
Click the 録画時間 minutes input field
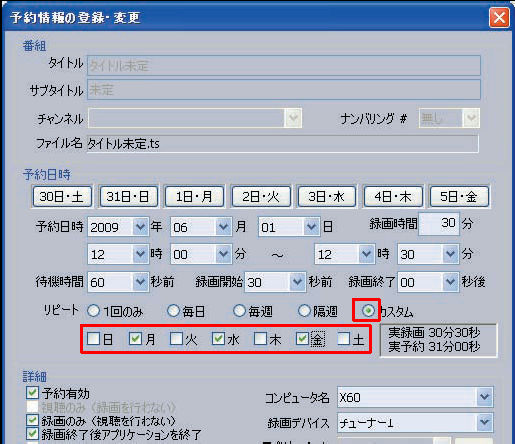click(439, 223)
